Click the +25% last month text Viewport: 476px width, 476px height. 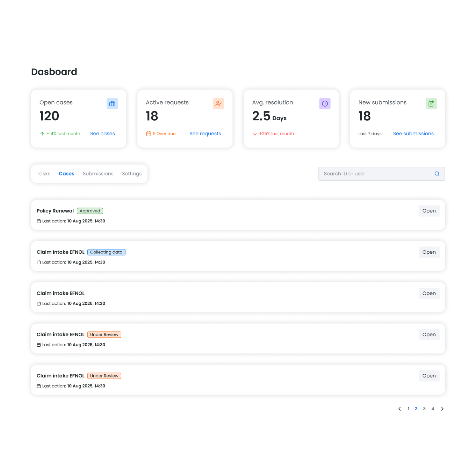pyautogui.click(x=276, y=134)
